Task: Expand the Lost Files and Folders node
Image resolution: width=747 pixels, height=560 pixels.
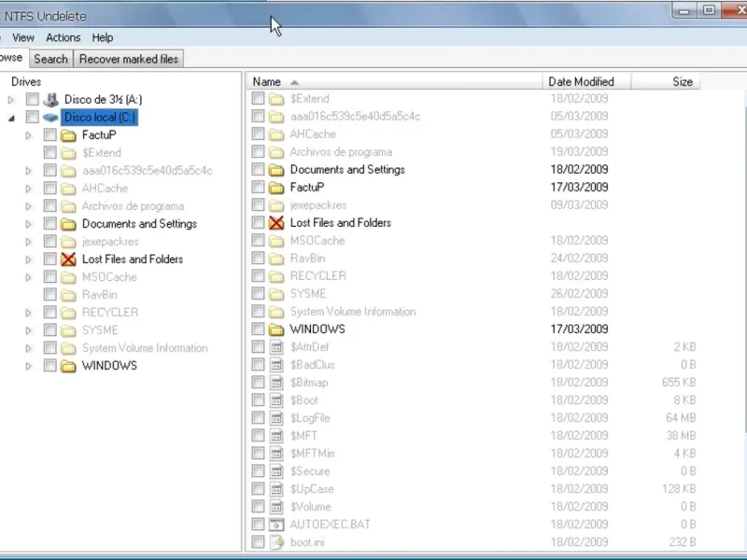Action: [x=29, y=260]
